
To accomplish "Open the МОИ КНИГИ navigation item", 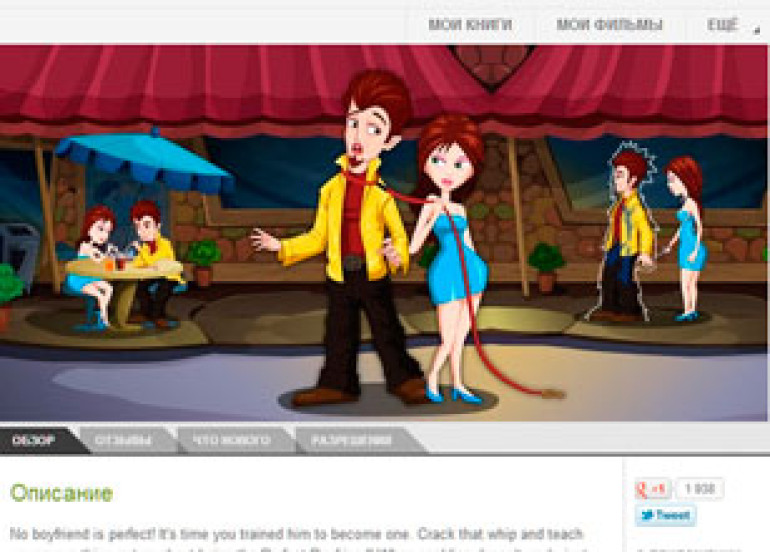I will point(470,25).
